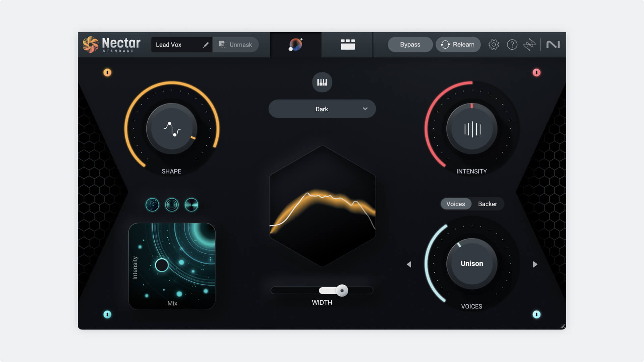Click the help question mark icon

click(x=511, y=44)
